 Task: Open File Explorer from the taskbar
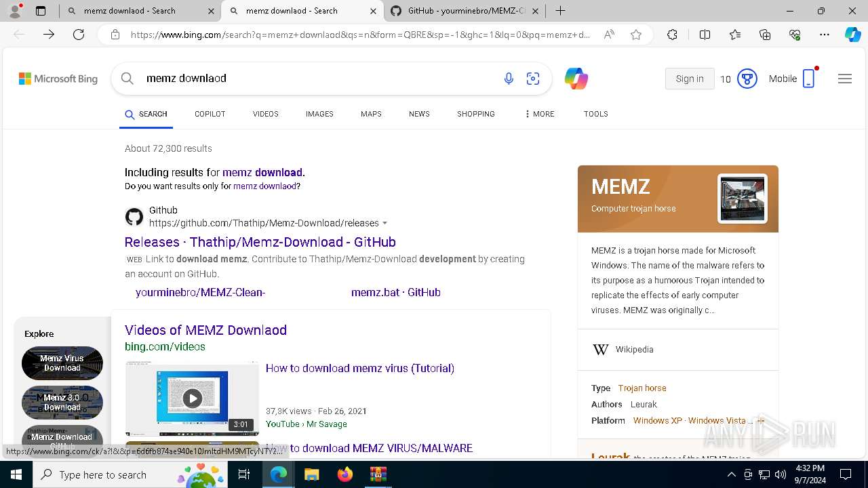coord(311,474)
